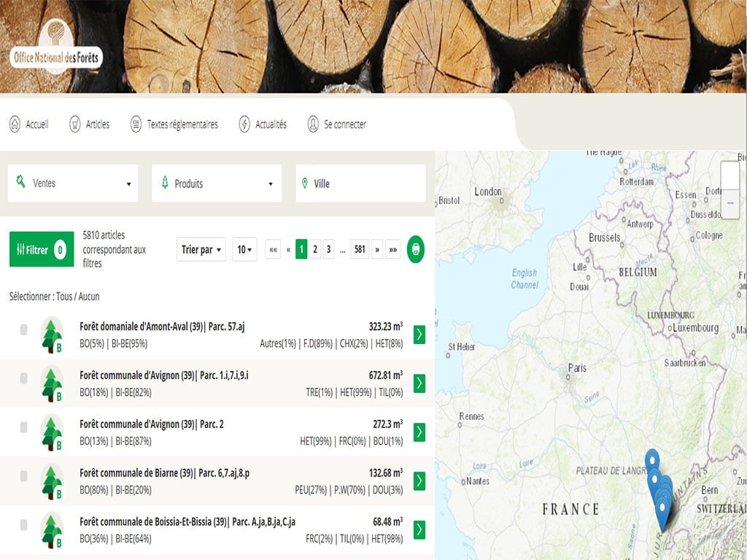The image size is (747, 560).
Task: Click the Se connecter user icon
Action: point(313,124)
